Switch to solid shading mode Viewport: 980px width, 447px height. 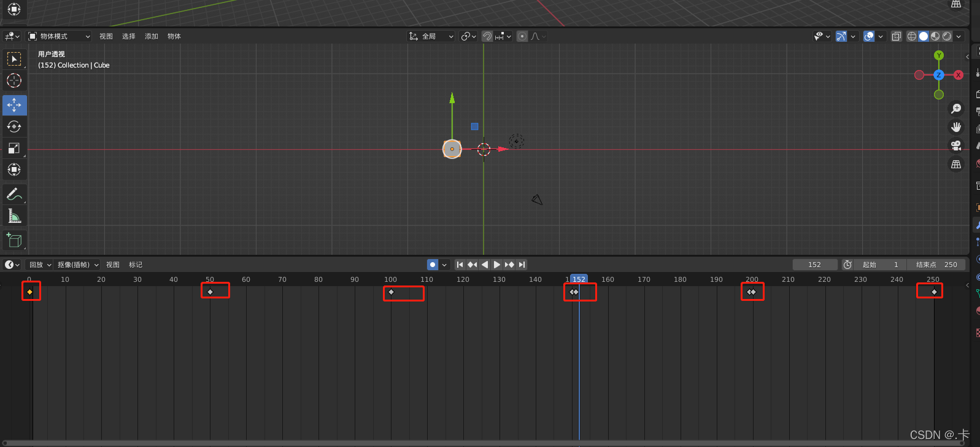coord(924,36)
